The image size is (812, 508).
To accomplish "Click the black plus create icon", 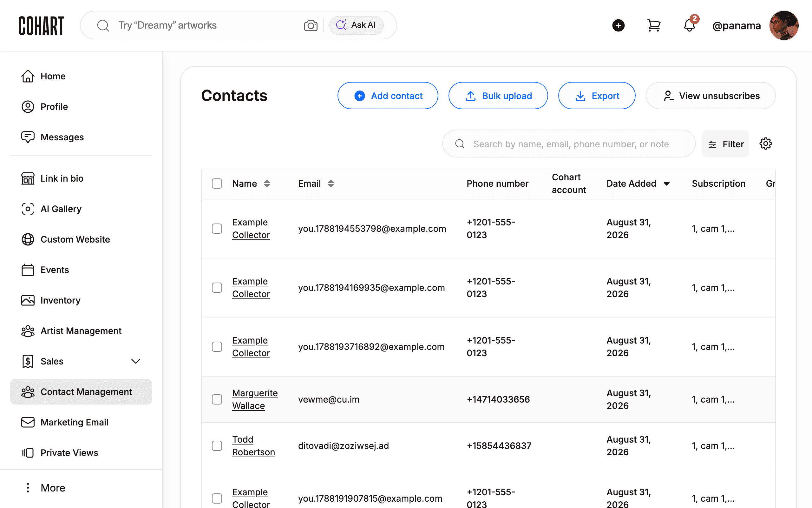I will pos(618,25).
